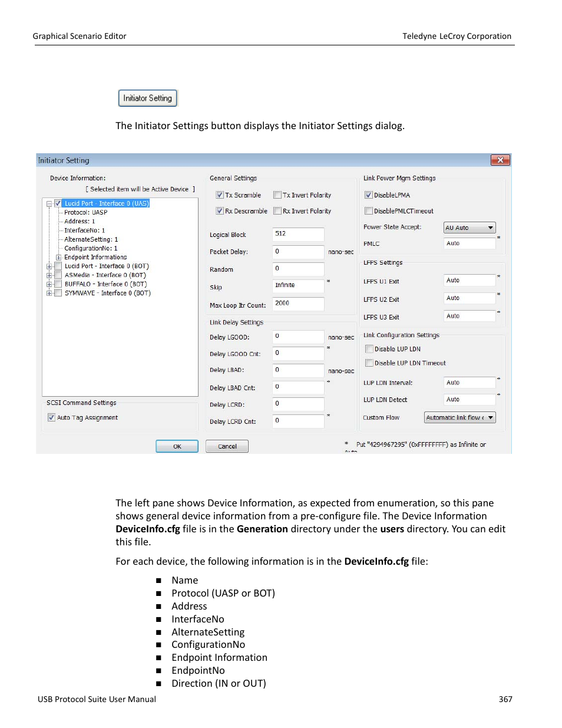
Task: Toggle Lucid Port Interface 0 (UAS) checkbox
Action: [58, 203]
